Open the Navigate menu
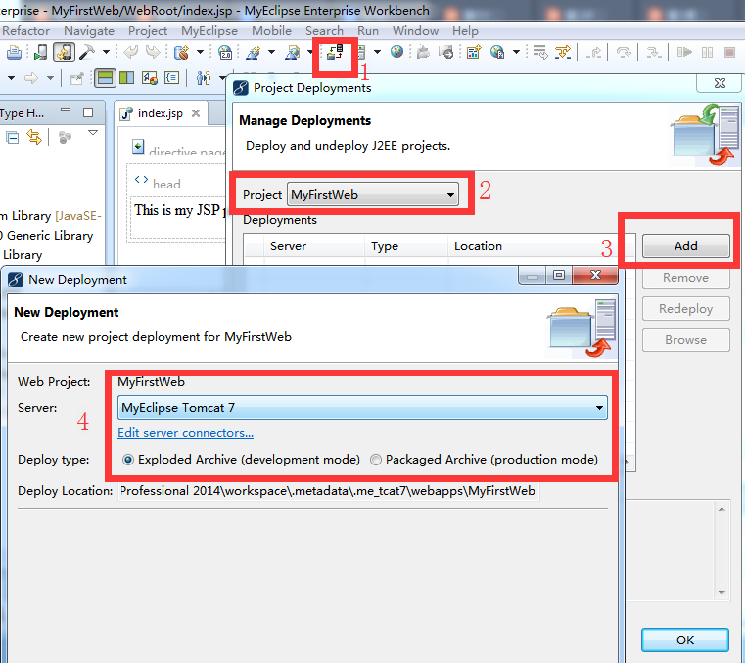This screenshot has height=664, width=745. tap(89, 31)
